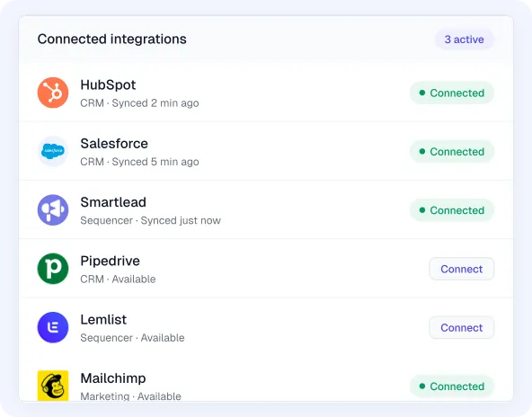The width and height of the screenshot is (532, 417).
Task: Click the Mailchimp monkey logo
Action: [53, 386]
